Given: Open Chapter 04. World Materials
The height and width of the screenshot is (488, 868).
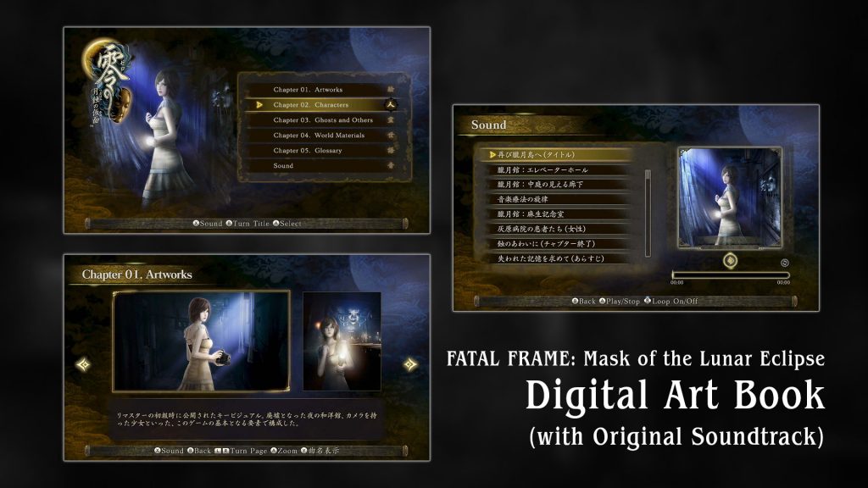Looking at the screenshot, I should click(319, 136).
